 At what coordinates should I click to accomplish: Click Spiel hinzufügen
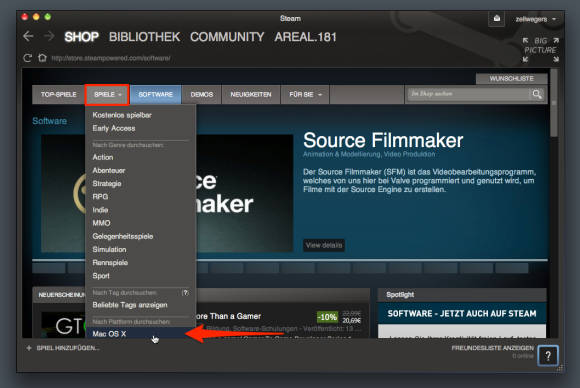click(x=68, y=348)
